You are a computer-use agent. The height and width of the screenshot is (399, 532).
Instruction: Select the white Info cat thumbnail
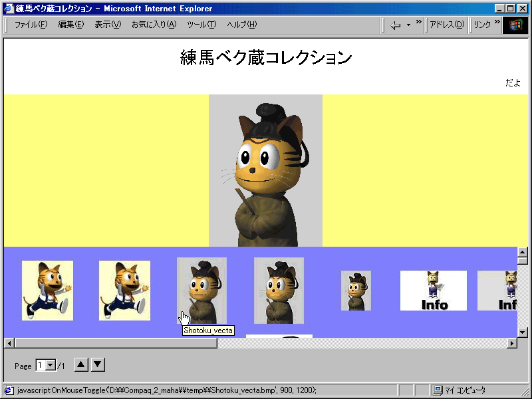click(434, 291)
